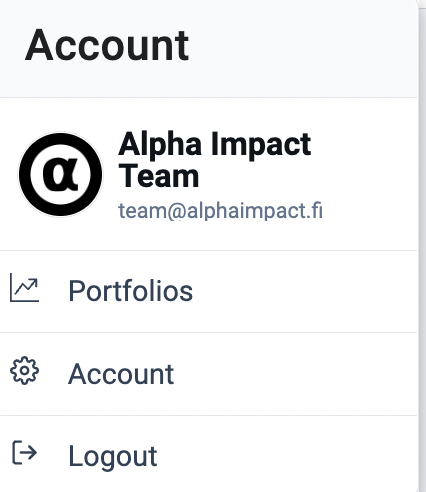Click the Account label next to gear
The width and height of the screenshot is (426, 492).
(121, 374)
